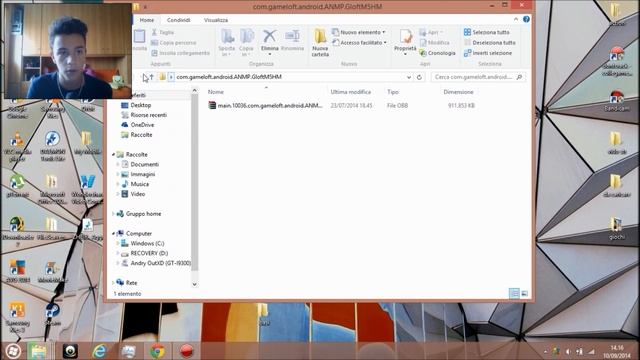
Task: Switch to the Home ribbon tab
Action: click(x=147, y=20)
